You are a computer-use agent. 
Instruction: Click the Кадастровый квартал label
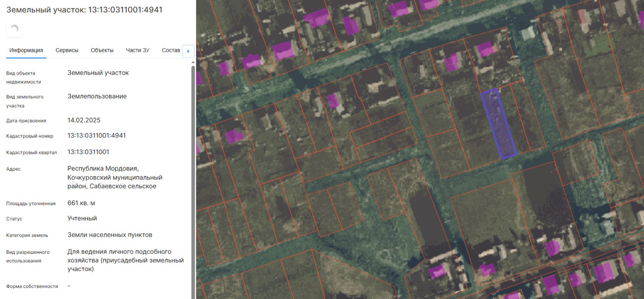click(31, 153)
